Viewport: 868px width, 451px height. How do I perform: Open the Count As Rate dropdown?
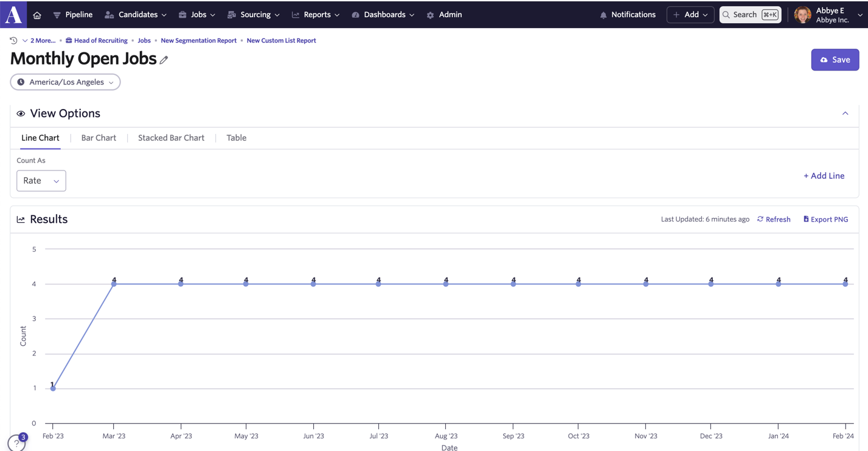point(41,181)
